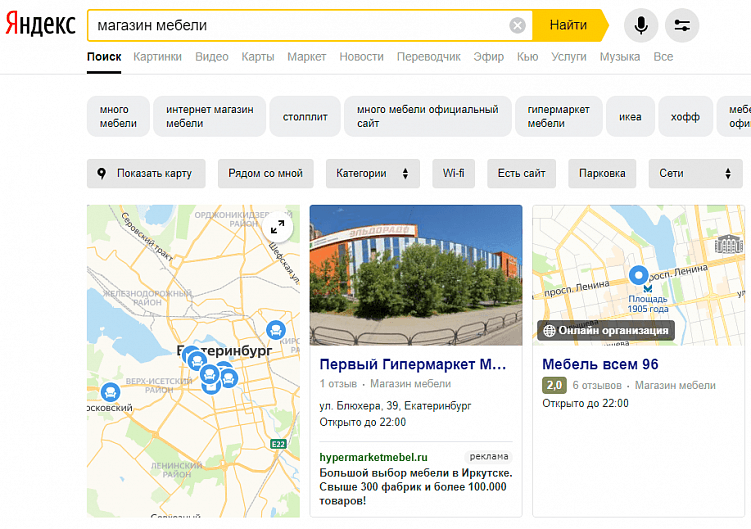Click the blue location pin at Площадь 1905 года
Image resolution: width=751 pixels, height=529 pixels.
click(640, 276)
